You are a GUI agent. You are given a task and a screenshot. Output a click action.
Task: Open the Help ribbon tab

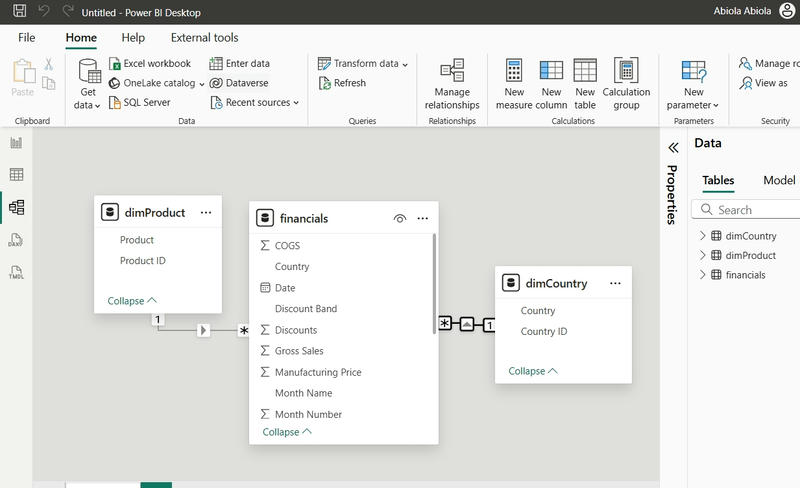coord(133,38)
